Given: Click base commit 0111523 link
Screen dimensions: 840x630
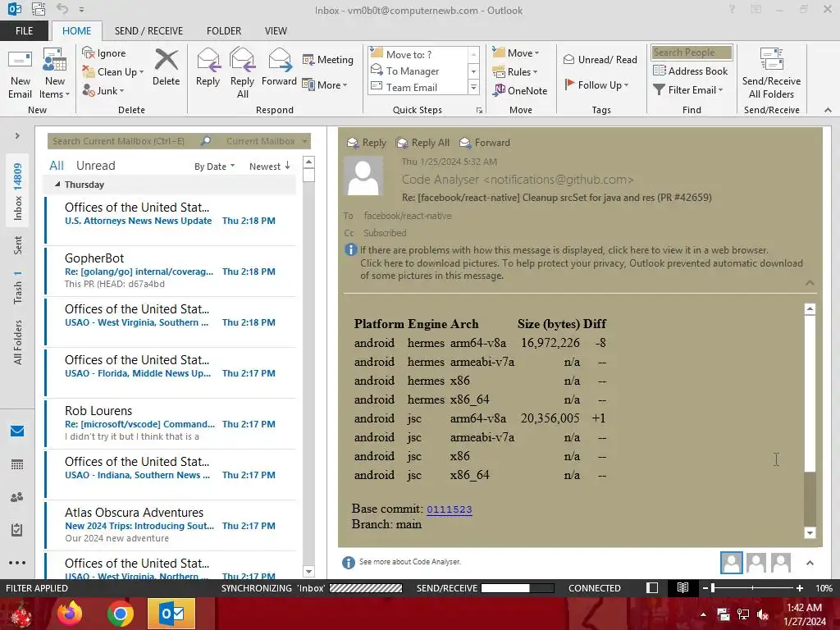Looking at the screenshot, I should click(x=449, y=509).
